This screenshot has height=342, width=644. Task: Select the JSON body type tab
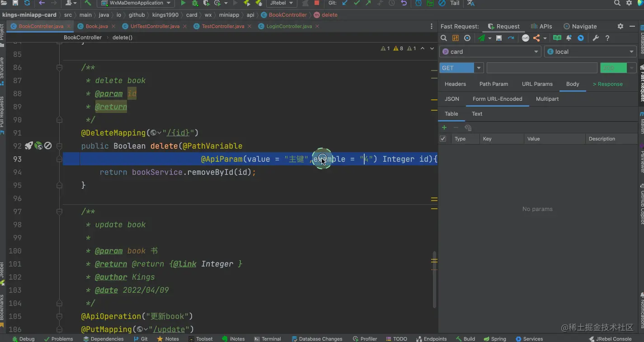pos(452,99)
